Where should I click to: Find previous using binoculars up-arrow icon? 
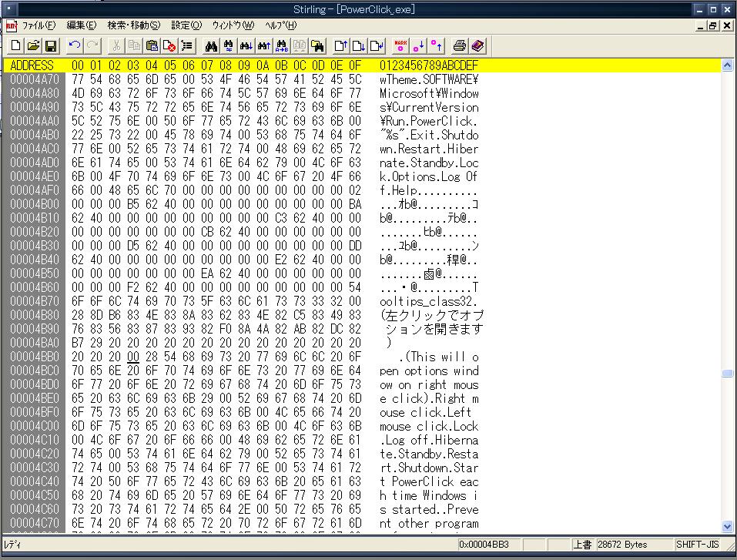(x=264, y=45)
